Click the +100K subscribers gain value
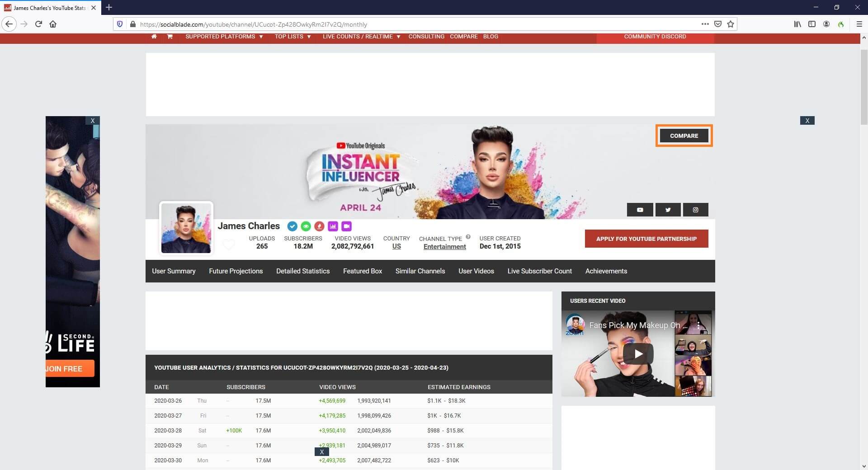Viewport: 868px width, 470px height. tap(234, 431)
